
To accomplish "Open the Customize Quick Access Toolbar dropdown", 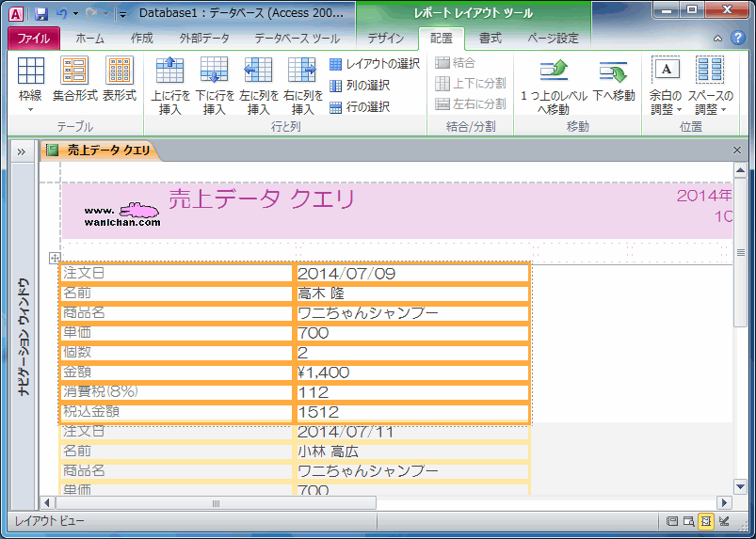I will coord(122,14).
